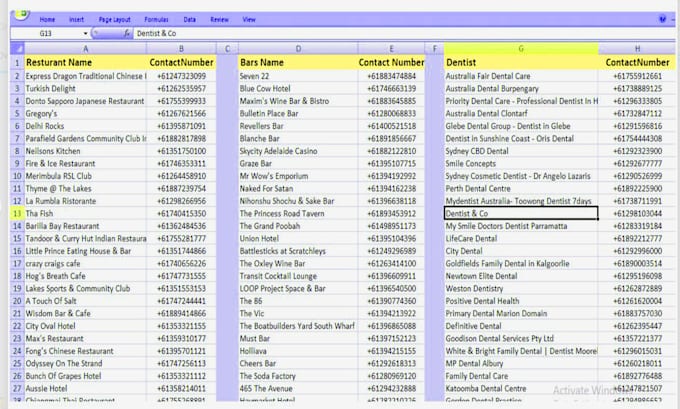The image size is (680, 409).
Task: Click column E 'Contact Number' header cell
Action: pyautogui.click(x=391, y=62)
